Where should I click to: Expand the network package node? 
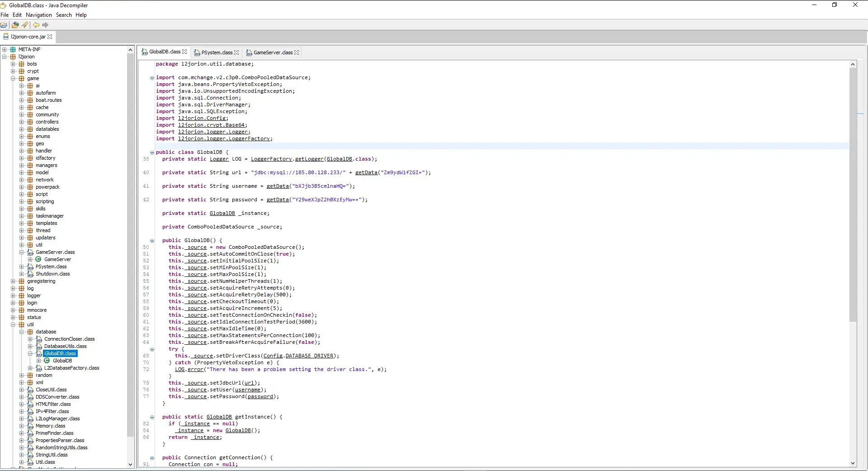pyautogui.click(x=22, y=180)
